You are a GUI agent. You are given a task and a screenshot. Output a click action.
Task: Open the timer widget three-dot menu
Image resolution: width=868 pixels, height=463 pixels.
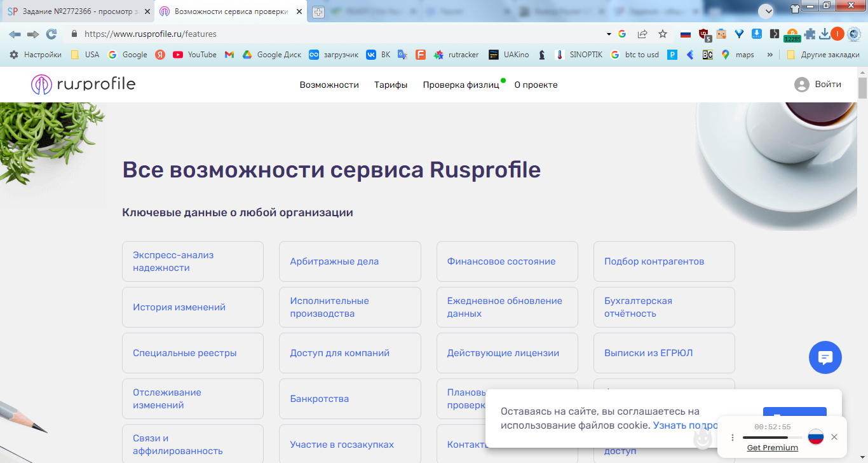pyautogui.click(x=733, y=437)
